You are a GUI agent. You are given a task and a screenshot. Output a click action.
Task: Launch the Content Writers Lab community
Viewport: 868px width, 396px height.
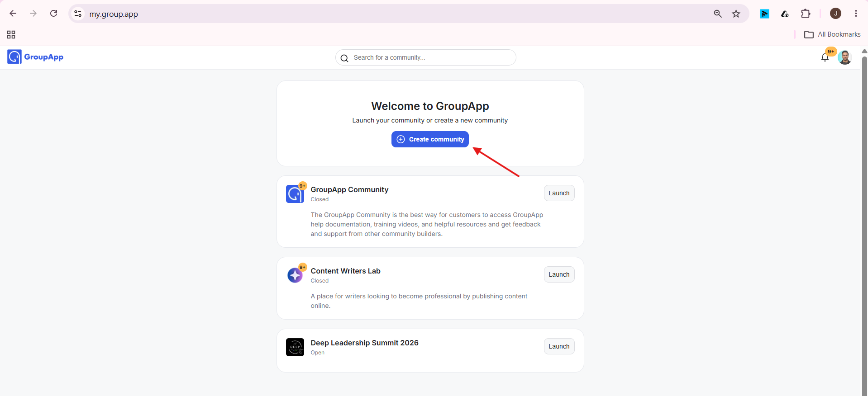pyautogui.click(x=559, y=274)
